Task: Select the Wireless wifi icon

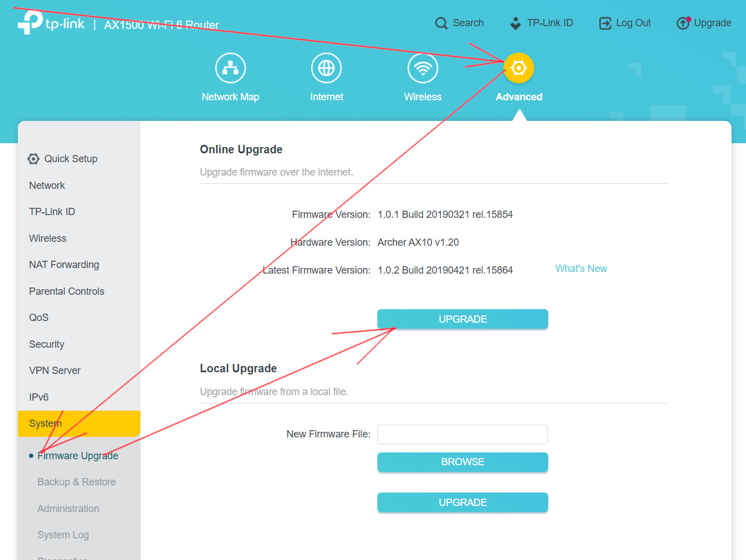Action: [x=423, y=68]
